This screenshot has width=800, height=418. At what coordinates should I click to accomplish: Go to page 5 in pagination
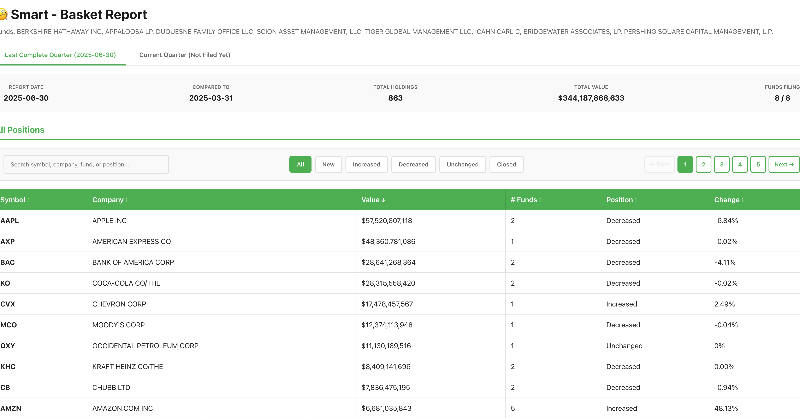(758, 164)
